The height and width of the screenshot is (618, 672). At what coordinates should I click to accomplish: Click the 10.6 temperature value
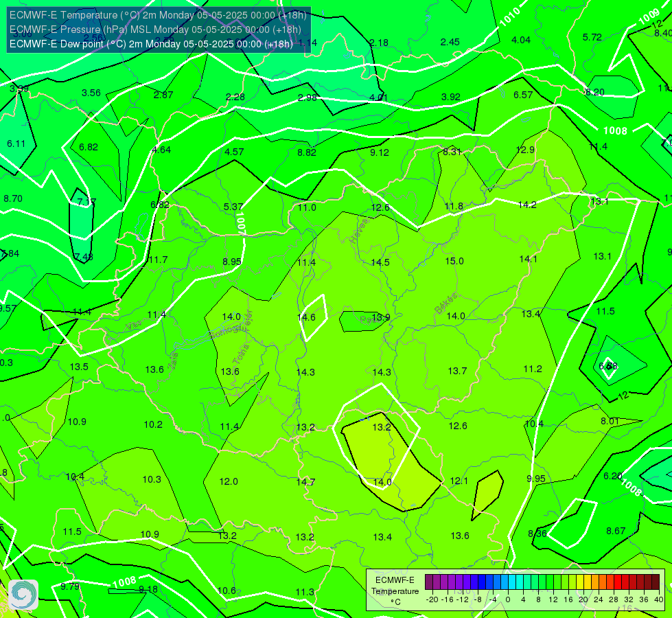pos(227,591)
